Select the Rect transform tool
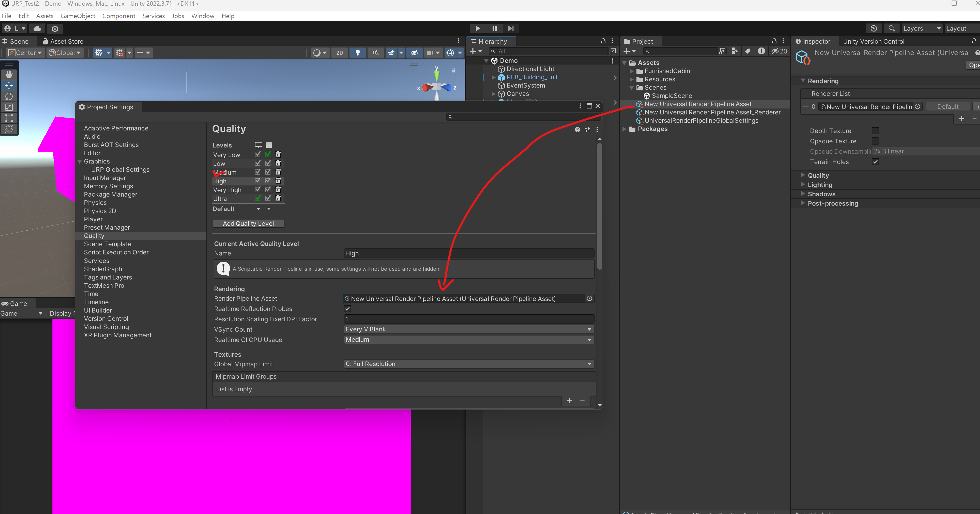980x514 pixels. click(9, 118)
